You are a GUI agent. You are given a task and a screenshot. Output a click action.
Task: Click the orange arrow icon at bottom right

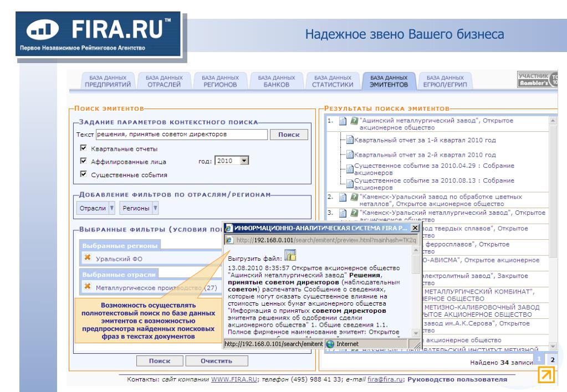pyautogui.click(x=546, y=374)
